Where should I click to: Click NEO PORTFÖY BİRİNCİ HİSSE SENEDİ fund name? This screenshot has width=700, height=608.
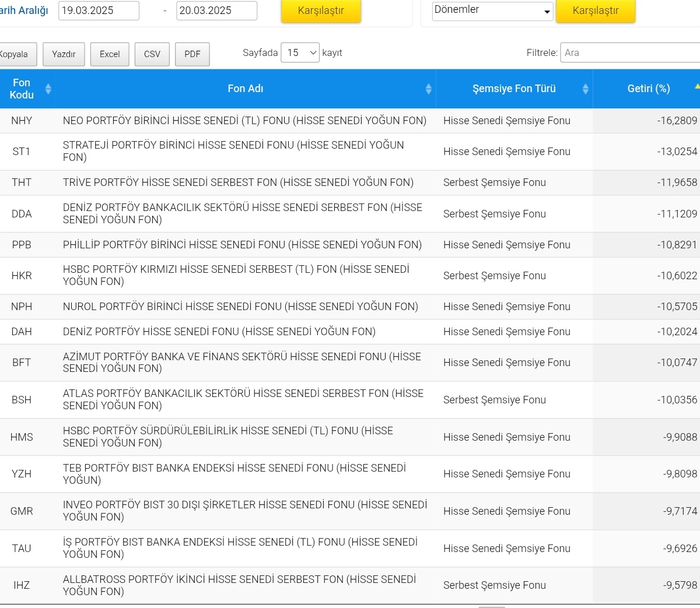coord(244,121)
